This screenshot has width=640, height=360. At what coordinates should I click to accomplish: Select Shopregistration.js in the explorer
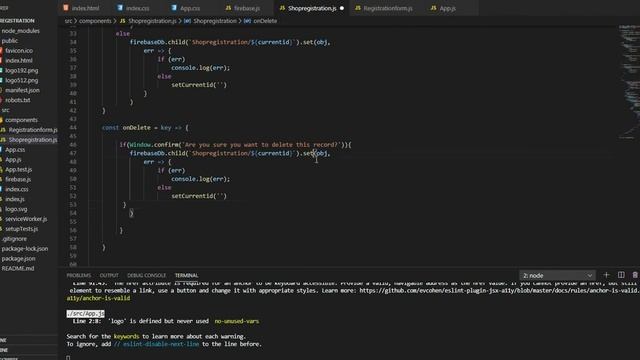point(33,140)
